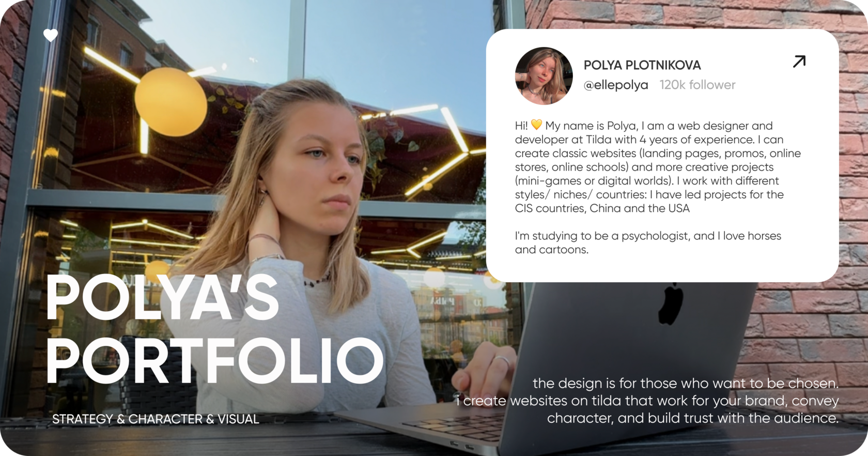Click 'the design is for those' text

[x=686, y=383]
